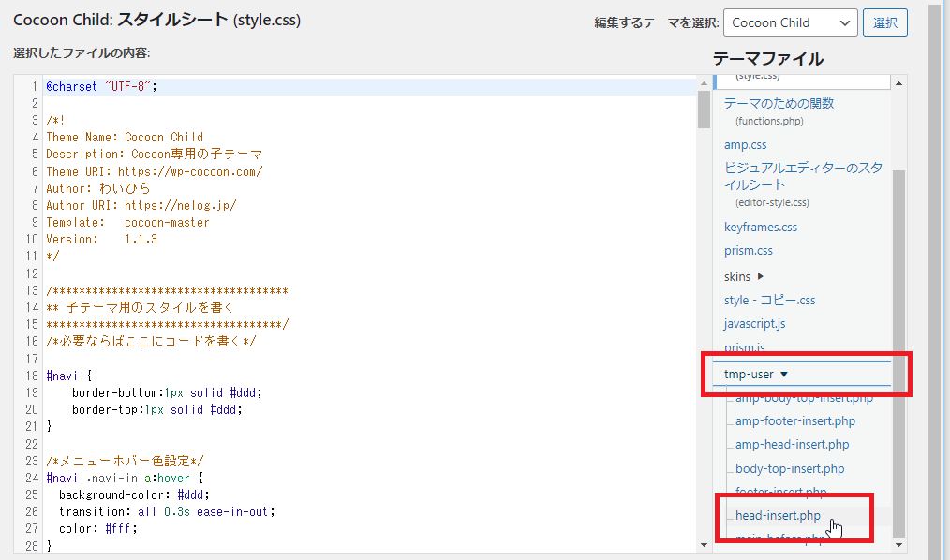Open amp-head-insert.php file

click(792, 445)
